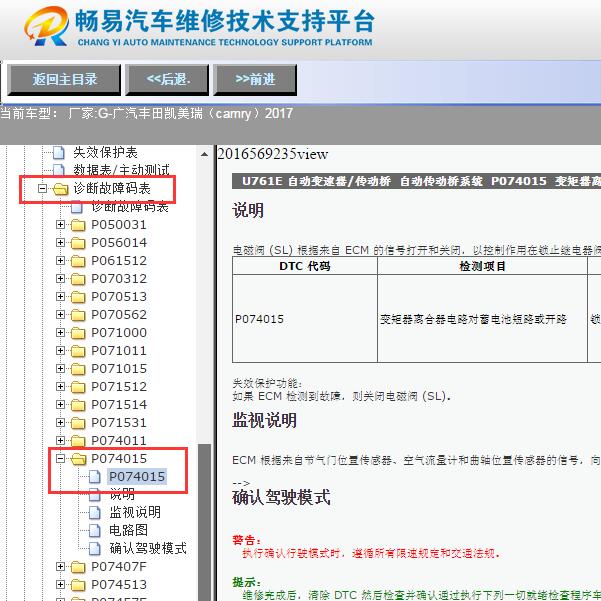Select the P071512 tree label
Viewport: 601px width, 601px height.
pyautogui.click(x=119, y=387)
